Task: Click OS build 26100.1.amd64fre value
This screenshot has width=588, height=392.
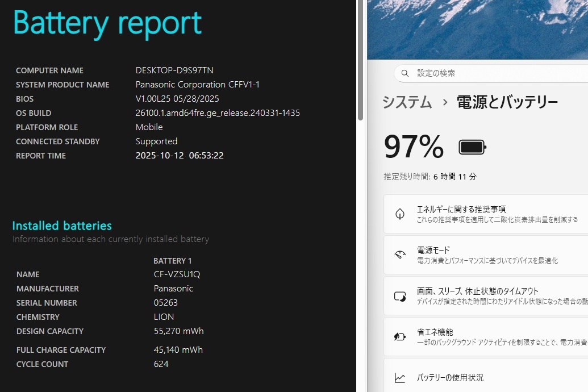Action: 218,113
